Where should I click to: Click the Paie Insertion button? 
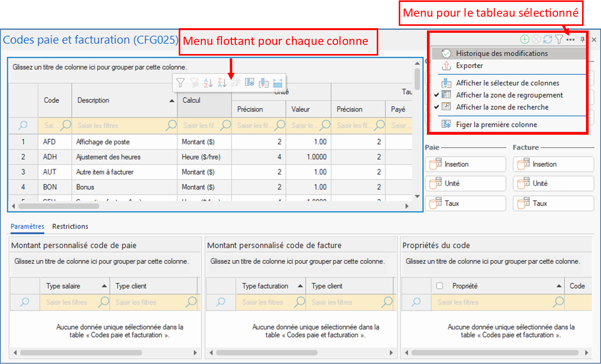(x=465, y=164)
